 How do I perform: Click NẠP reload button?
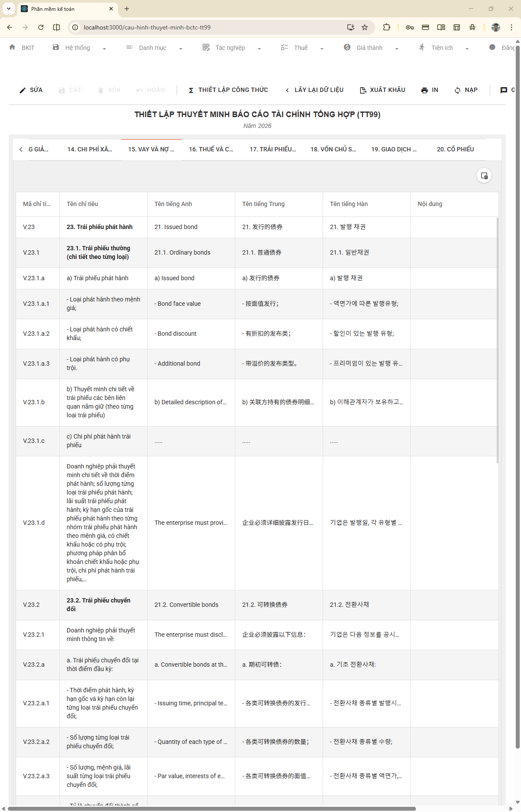tap(466, 90)
